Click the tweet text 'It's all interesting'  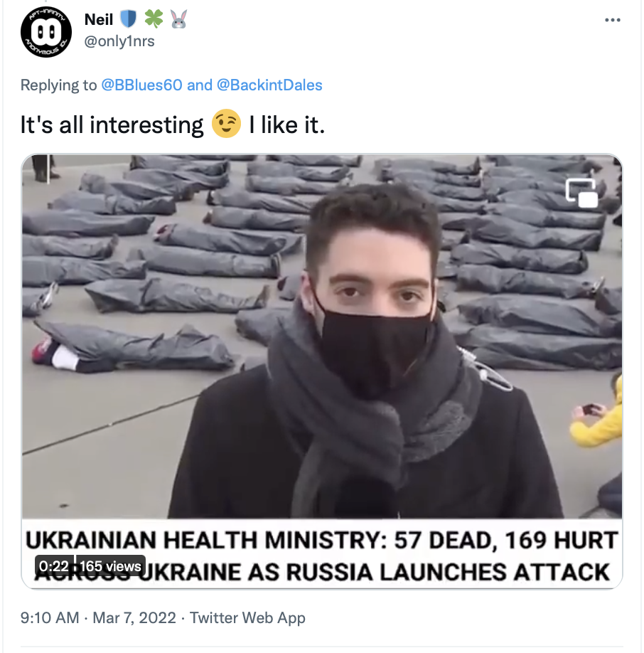click(x=112, y=125)
